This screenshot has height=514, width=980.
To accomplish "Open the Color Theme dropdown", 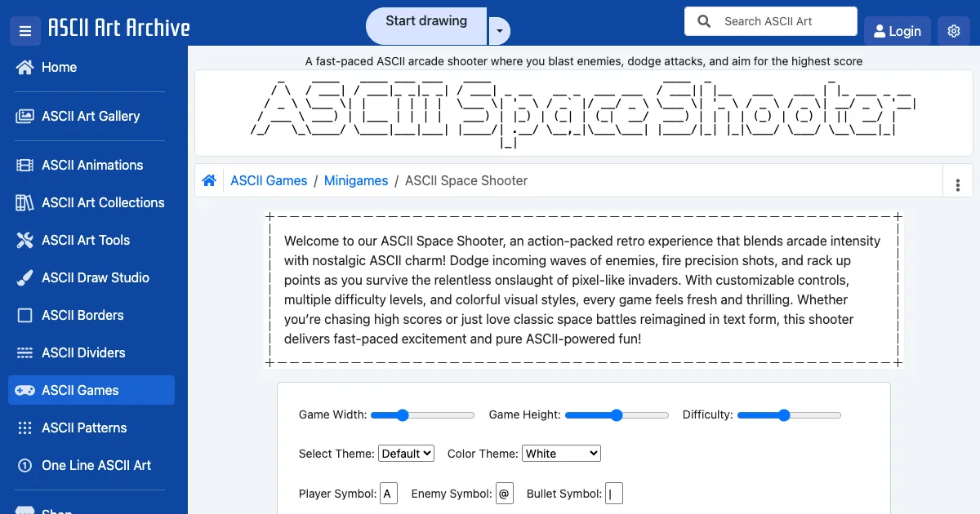I will point(561,454).
